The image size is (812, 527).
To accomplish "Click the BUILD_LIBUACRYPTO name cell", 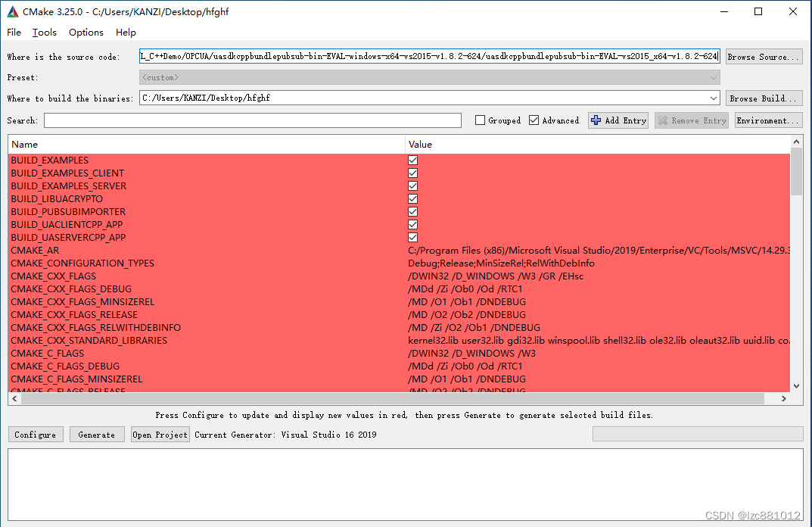I will (57, 199).
